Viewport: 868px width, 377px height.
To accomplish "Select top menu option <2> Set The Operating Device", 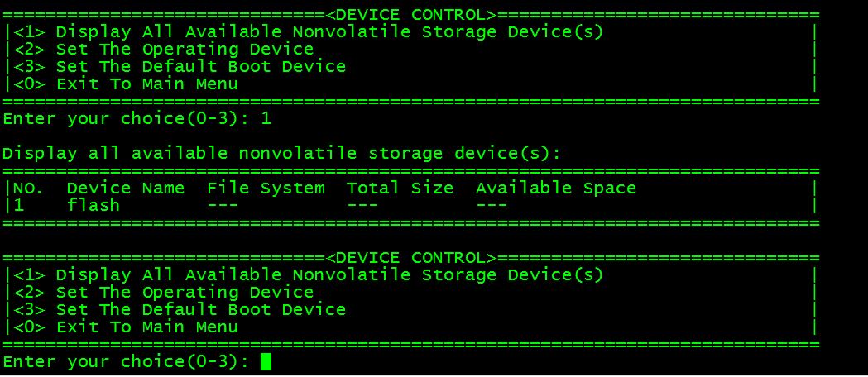I will [x=164, y=50].
